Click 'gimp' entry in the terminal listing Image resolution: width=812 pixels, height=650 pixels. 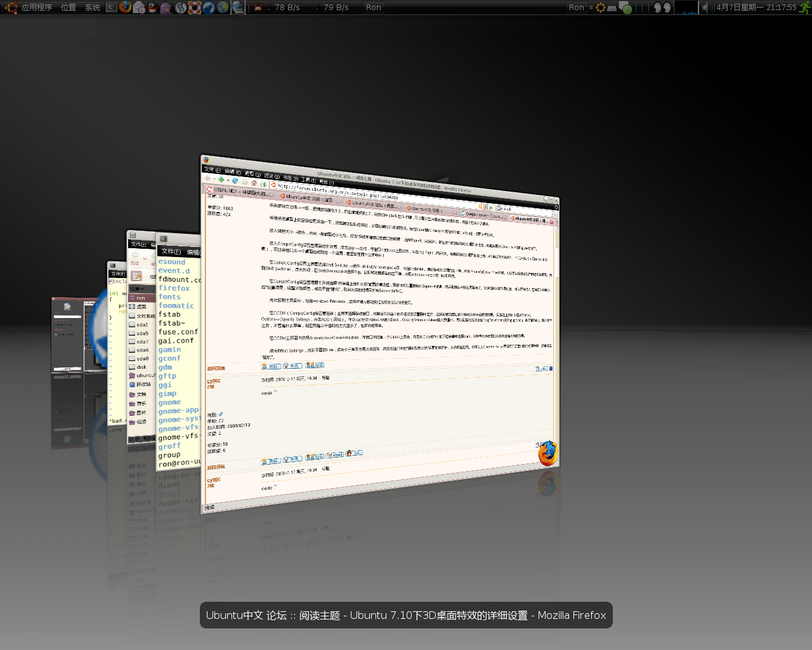[x=167, y=394]
